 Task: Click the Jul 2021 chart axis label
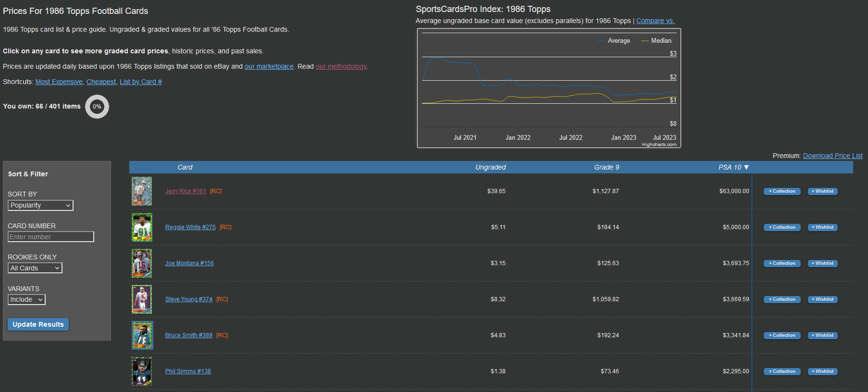pyautogui.click(x=465, y=137)
